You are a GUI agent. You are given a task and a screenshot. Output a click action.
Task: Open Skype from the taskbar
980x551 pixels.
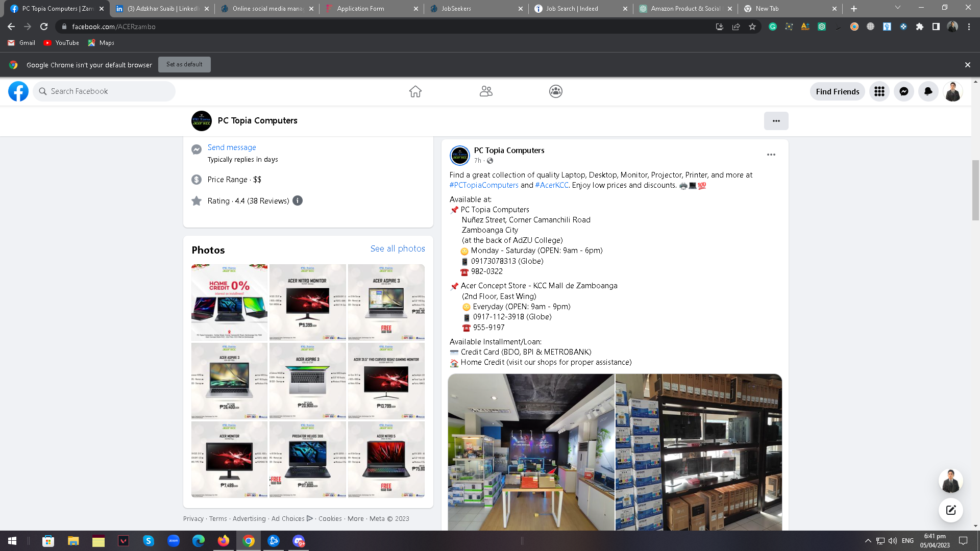(149, 541)
